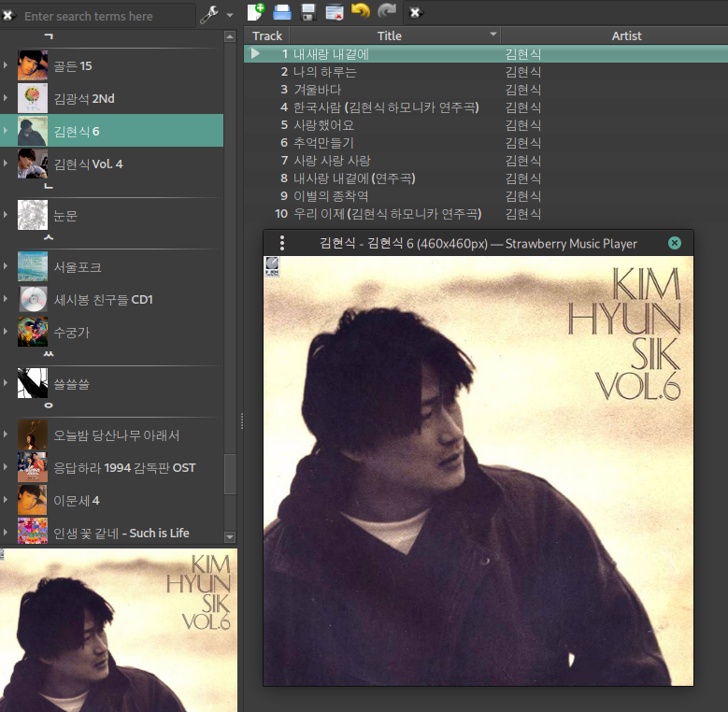This screenshot has height=712, width=728.
Task: Create a new playlist
Action: click(256, 12)
